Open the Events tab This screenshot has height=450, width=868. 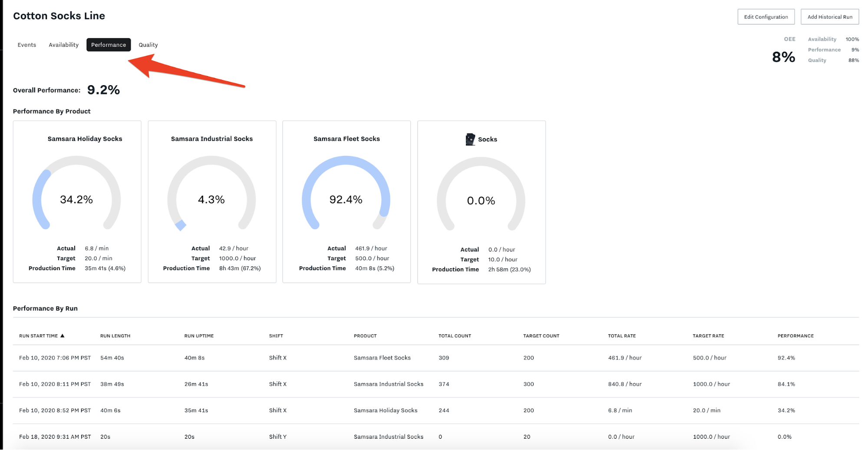(26, 45)
